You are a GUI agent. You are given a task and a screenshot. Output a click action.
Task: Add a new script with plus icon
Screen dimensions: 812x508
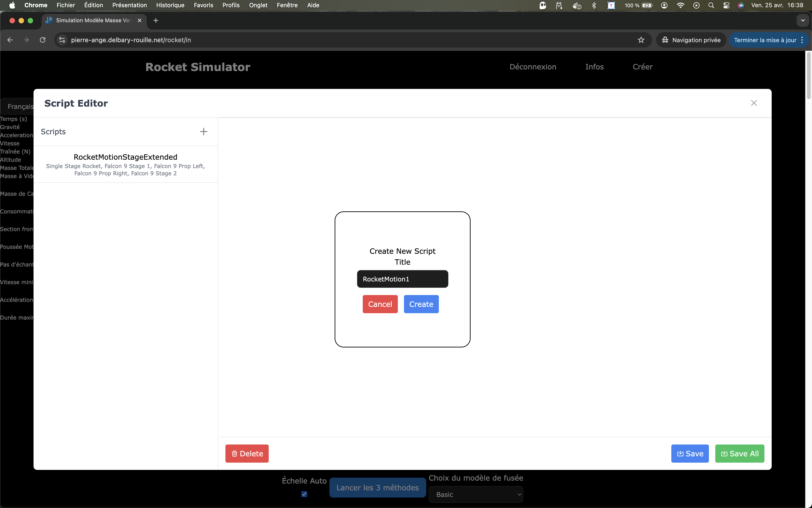[203, 132]
